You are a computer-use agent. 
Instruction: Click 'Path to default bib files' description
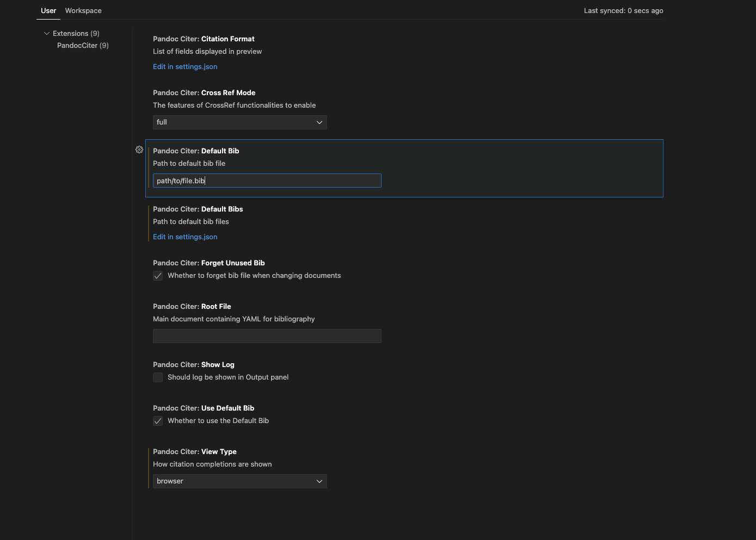(x=191, y=221)
